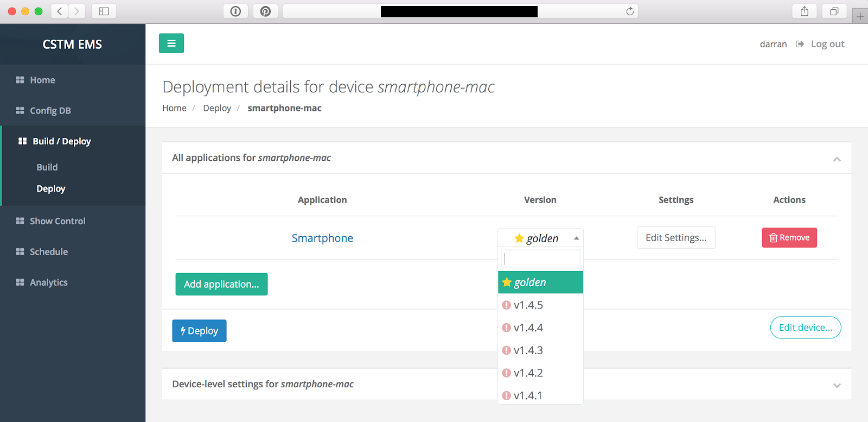The height and width of the screenshot is (422, 868).
Task: Expand the Device-level settings panel chevron
Action: click(837, 385)
